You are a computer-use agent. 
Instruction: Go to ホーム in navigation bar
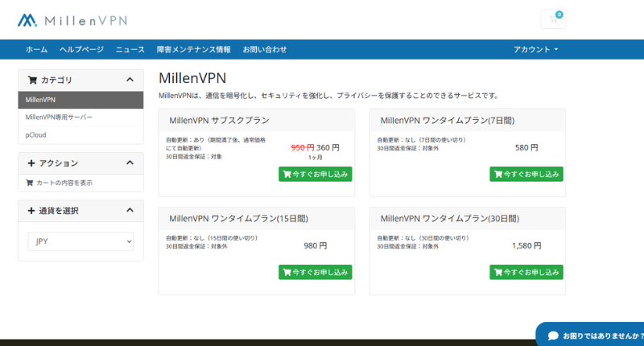tap(36, 49)
